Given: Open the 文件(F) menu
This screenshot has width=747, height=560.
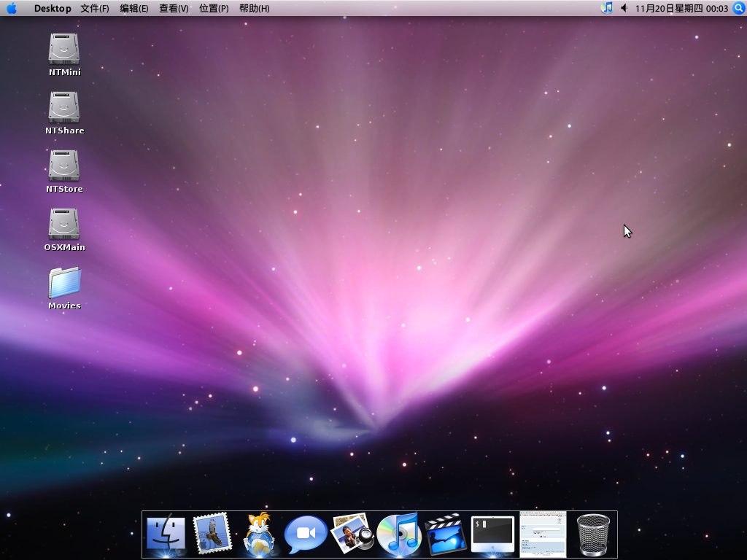Looking at the screenshot, I should 95,9.
